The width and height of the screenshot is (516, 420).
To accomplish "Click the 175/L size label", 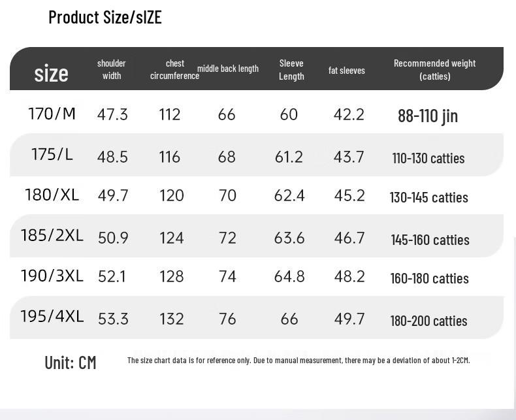I will point(52,155).
